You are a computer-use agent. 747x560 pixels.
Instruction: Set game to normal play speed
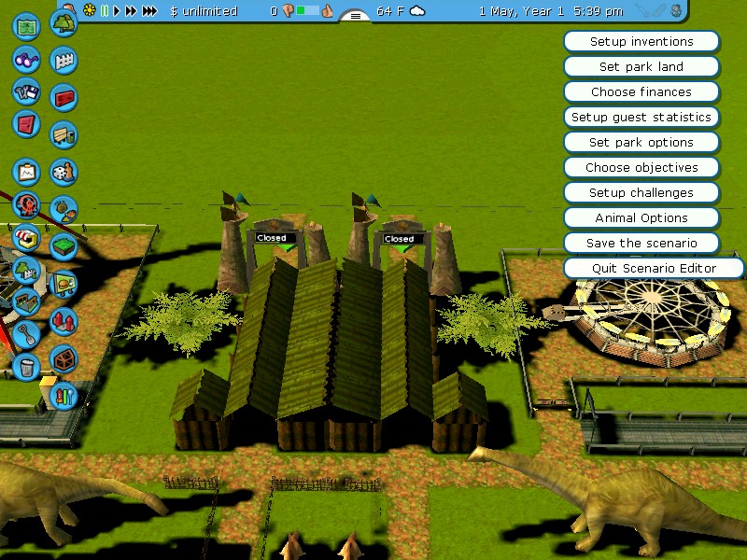pos(118,11)
